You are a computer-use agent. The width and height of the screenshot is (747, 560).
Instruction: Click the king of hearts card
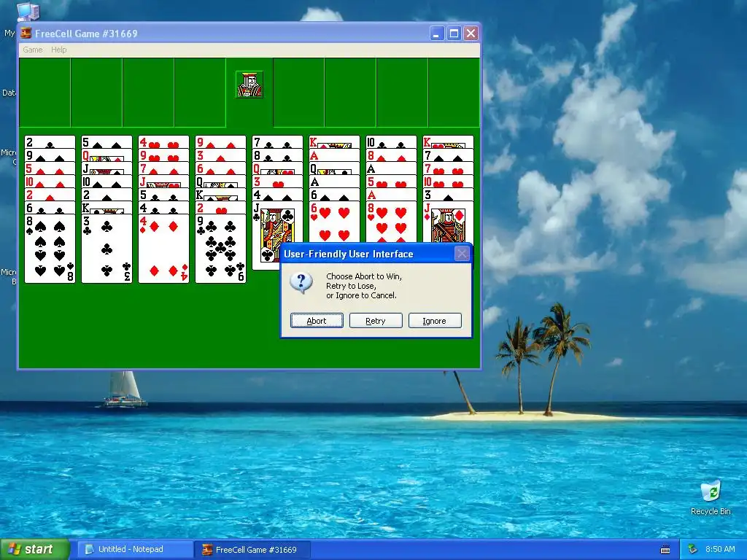click(x=449, y=142)
